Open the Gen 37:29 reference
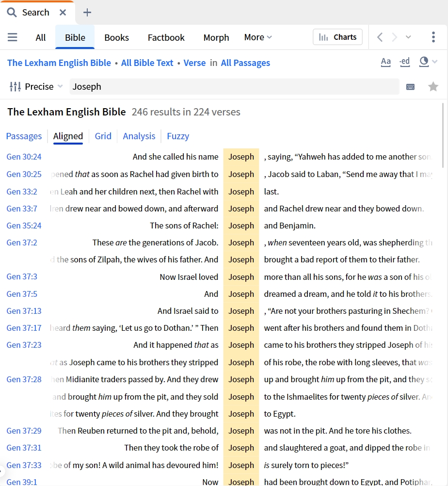The width and height of the screenshot is (448, 486). point(24,431)
